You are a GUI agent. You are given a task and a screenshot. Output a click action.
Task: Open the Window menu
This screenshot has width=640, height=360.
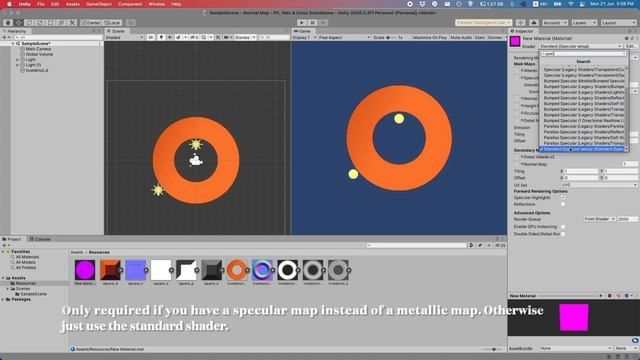tap(156, 4)
